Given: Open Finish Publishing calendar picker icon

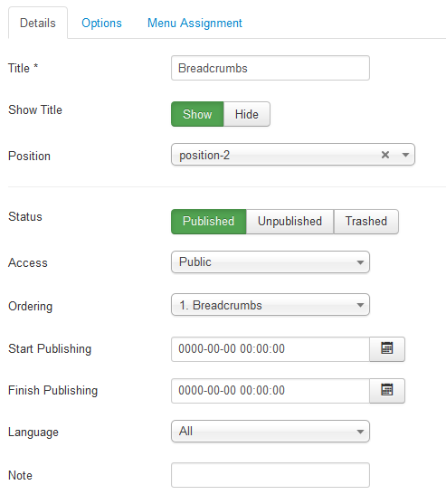Looking at the screenshot, I should 387,391.
